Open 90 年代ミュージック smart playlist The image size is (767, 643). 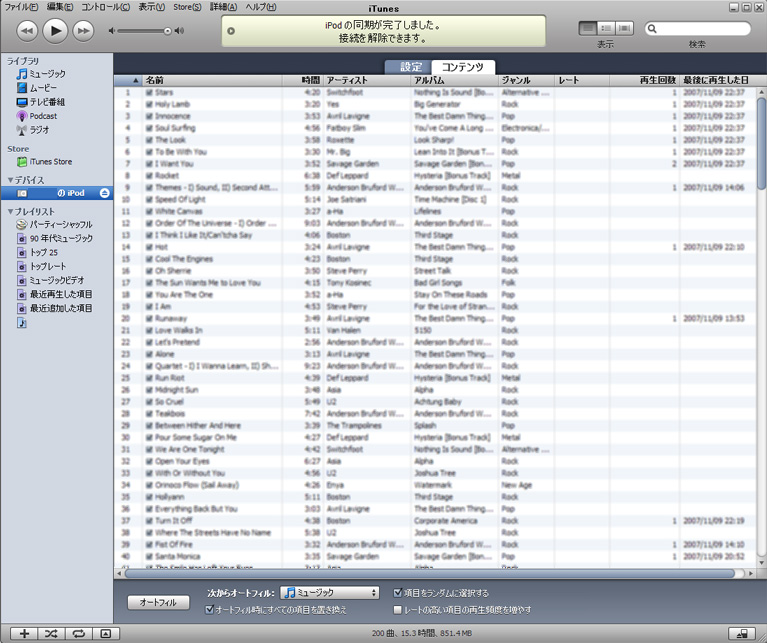click(54, 239)
